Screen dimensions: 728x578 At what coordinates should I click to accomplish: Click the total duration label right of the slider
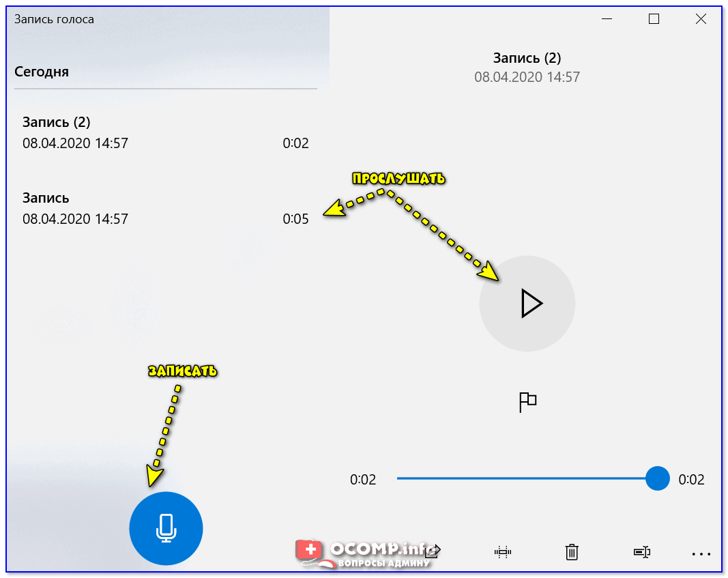click(x=691, y=480)
